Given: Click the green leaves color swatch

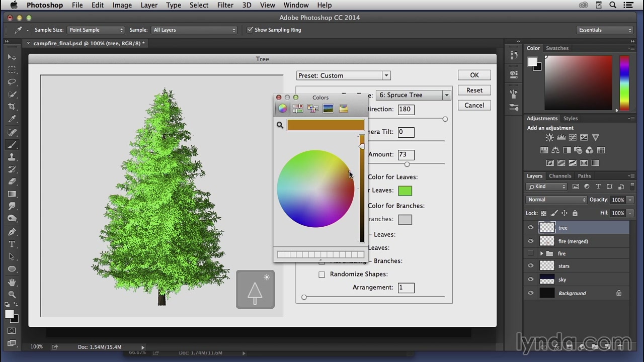Looking at the screenshot, I should point(405,191).
